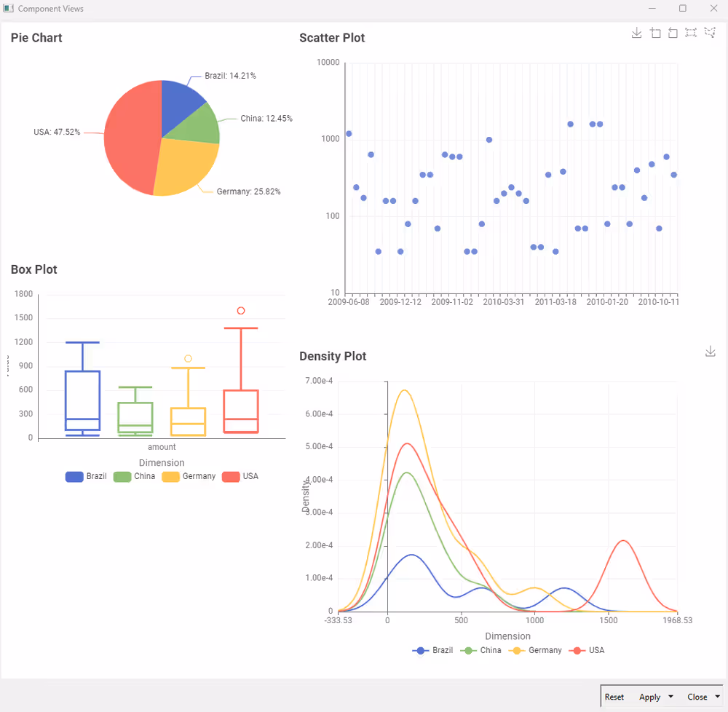The height and width of the screenshot is (712, 728).
Task: Select the polygon lasso selection tool
Action: tap(709, 33)
